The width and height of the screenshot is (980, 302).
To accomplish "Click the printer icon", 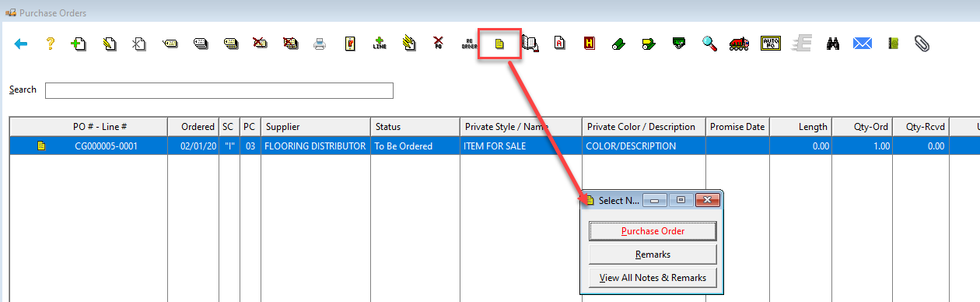I will point(320,44).
